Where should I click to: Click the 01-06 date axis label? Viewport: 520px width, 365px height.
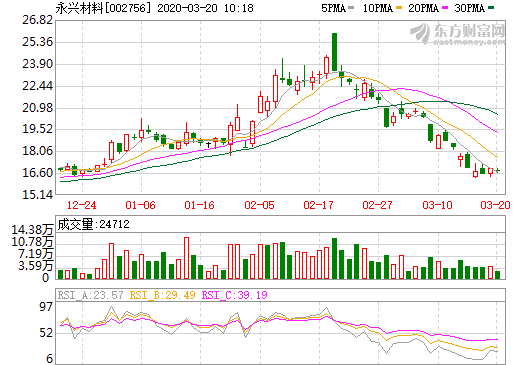tap(140, 205)
